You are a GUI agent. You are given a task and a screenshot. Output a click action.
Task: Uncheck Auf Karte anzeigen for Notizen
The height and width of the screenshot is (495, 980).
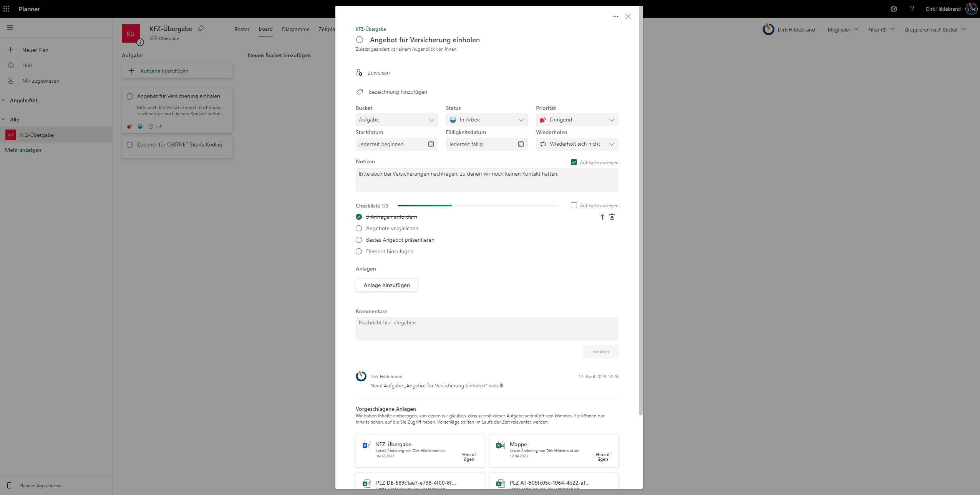(574, 162)
